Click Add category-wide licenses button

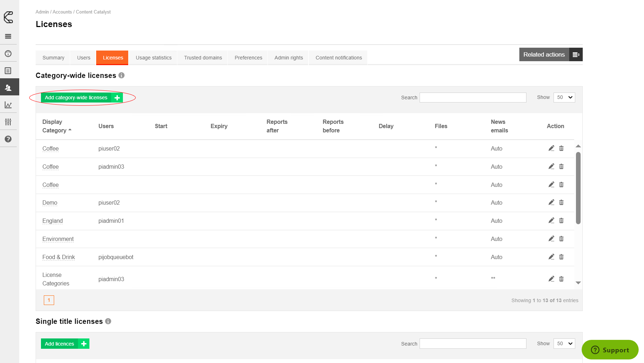82,98
